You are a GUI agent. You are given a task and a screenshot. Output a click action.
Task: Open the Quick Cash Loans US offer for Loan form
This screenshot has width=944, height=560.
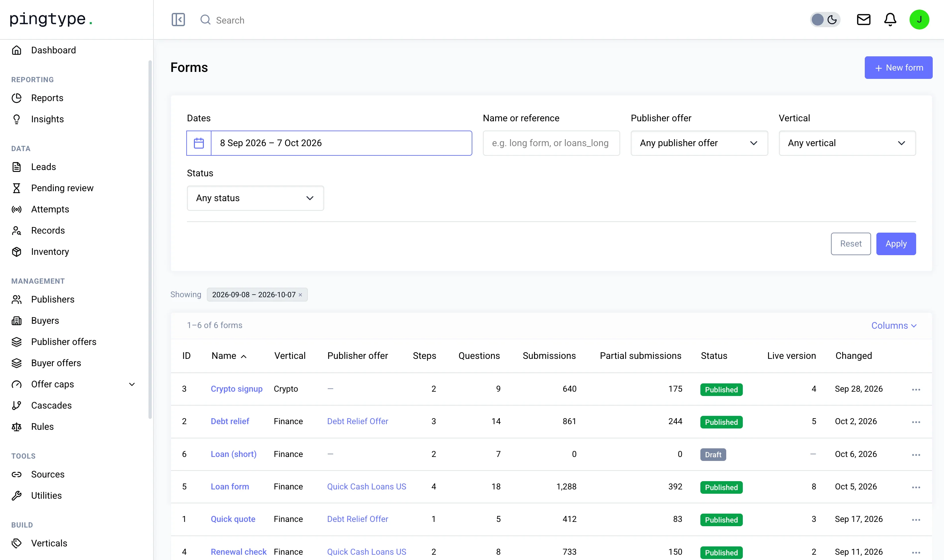coord(367,486)
